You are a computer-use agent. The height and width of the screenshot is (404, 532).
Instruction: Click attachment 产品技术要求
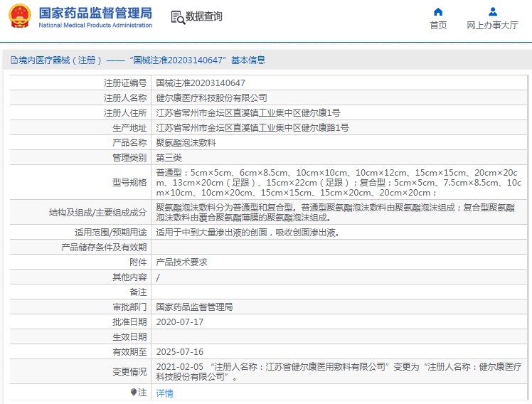click(x=181, y=262)
